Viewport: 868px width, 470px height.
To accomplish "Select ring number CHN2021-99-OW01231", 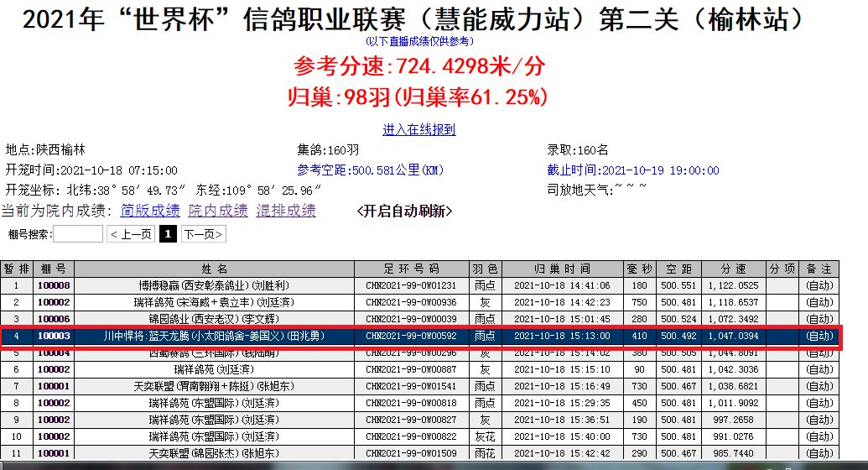I will pyautogui.click(x=411, y=285).
